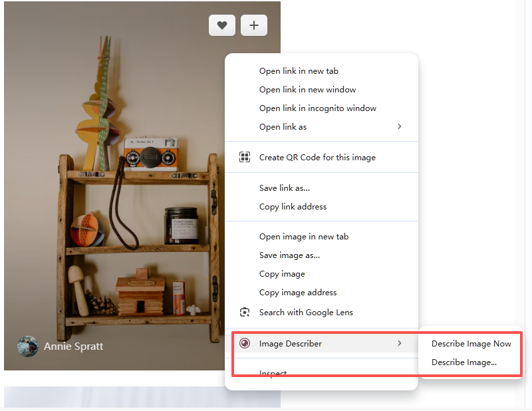Select Copy image address
Image resolution: width=532 pixels, height=411 pixels.
click(297, 293)
